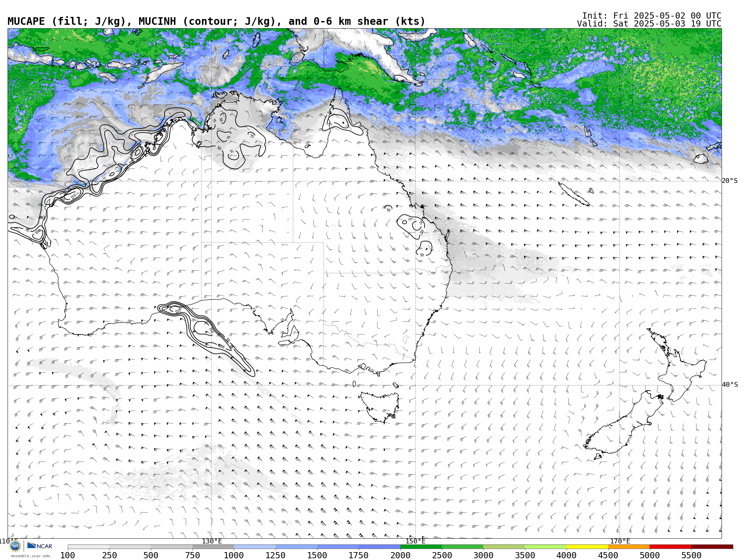Pick the olive green 3000–3500 legend swatch
Screen dimensions: 744x560
tap(504, 547)
